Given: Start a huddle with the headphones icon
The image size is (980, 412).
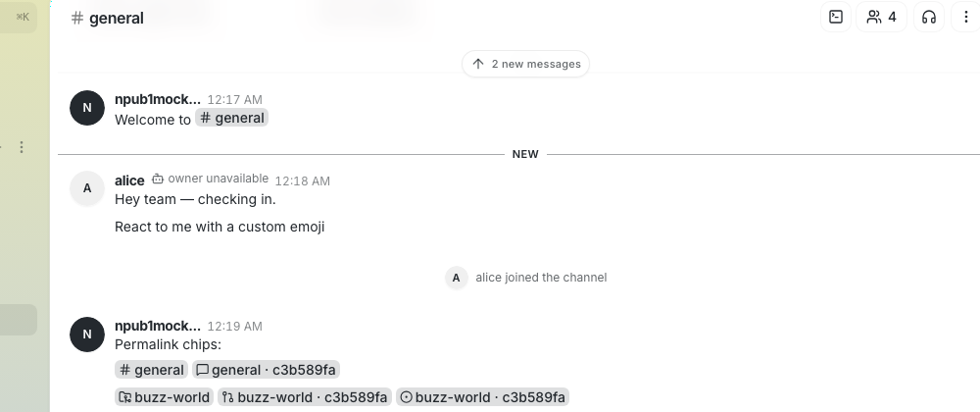Looking at the screenshot, I should click(x=929, y=17).
